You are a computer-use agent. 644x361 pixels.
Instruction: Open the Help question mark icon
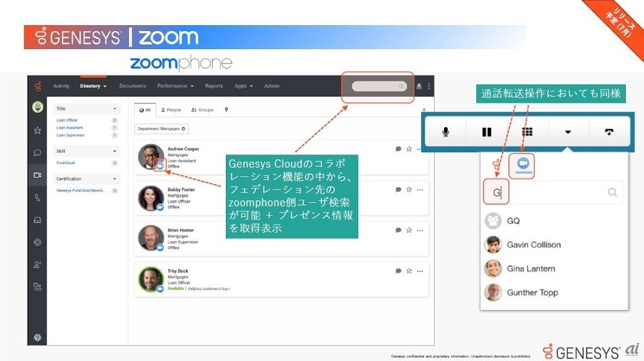(37, 338)
